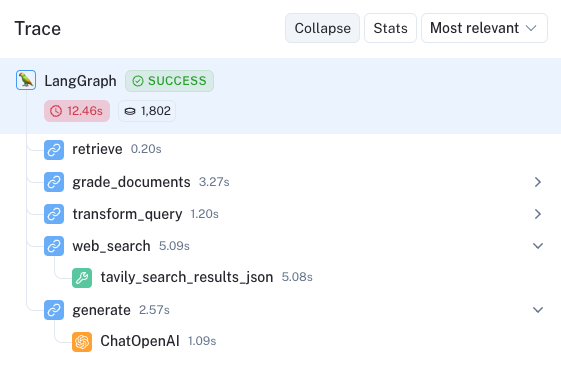Expand the grade_documents row chevron

538,182
